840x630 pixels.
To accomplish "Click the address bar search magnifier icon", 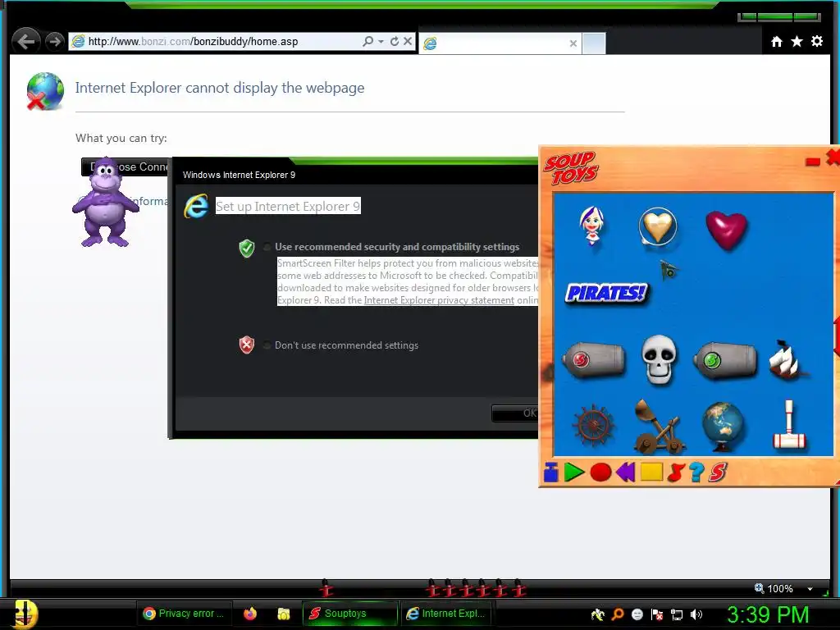I will tap(367, 41).
